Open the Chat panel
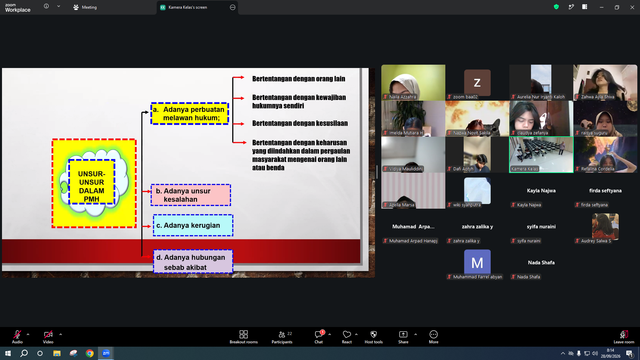 [319, 337]
